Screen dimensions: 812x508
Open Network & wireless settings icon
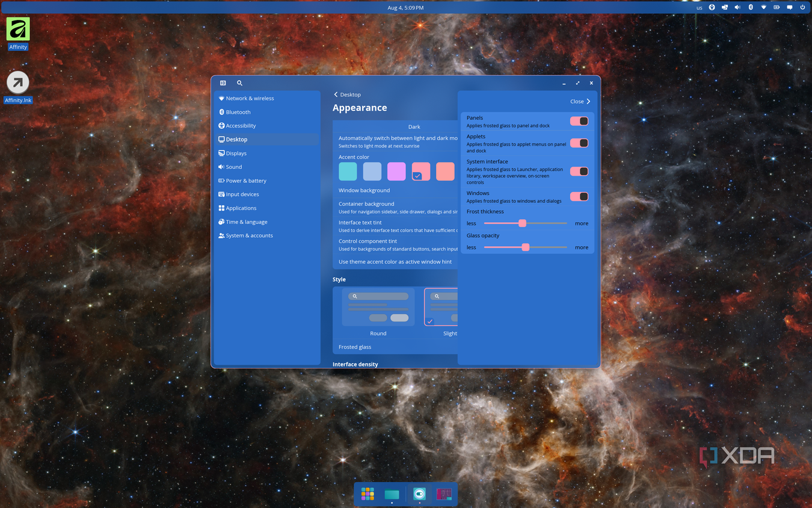pyautogui.click(x=221, y=98)
